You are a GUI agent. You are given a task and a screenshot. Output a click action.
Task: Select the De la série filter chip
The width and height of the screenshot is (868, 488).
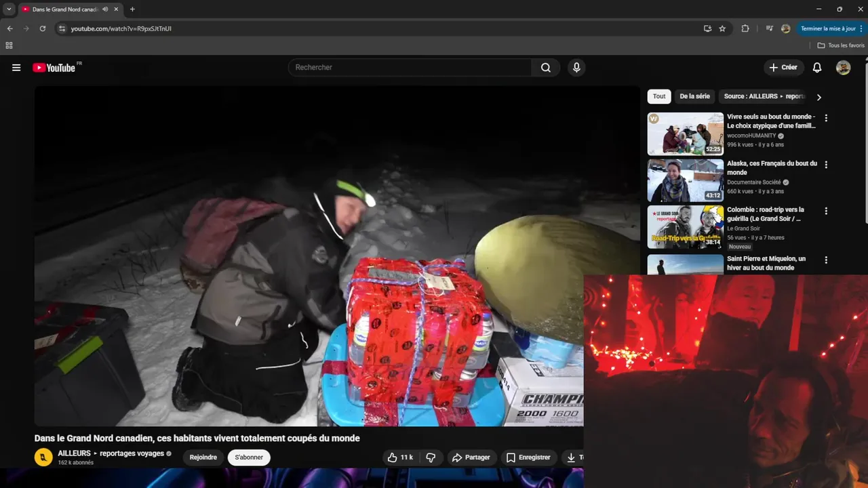[x=695, y=96]
